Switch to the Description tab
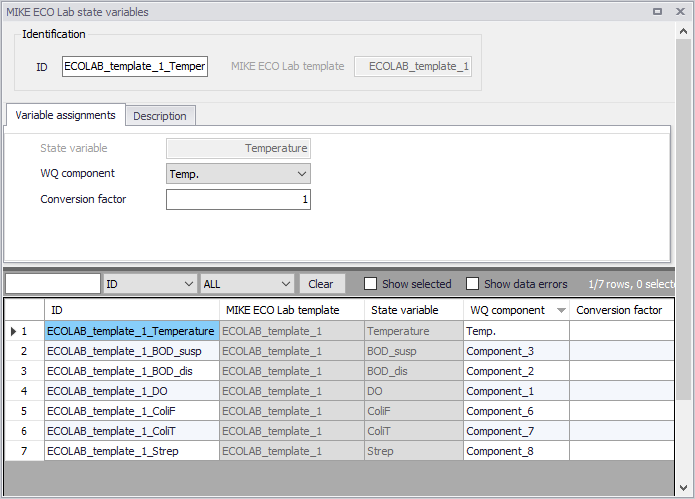Image resolution: width=695 pixels, height=499 pixels. point(160,116)
